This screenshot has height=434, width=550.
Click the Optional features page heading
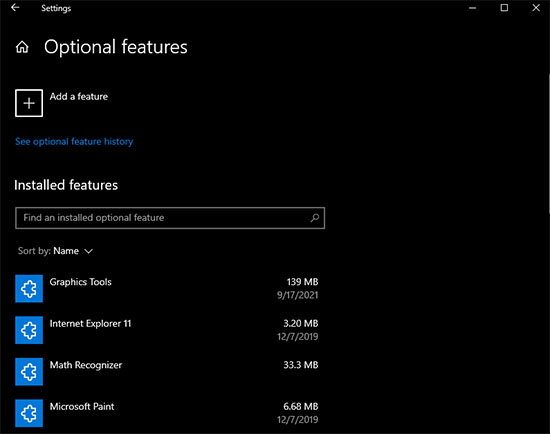coord(116,47)
